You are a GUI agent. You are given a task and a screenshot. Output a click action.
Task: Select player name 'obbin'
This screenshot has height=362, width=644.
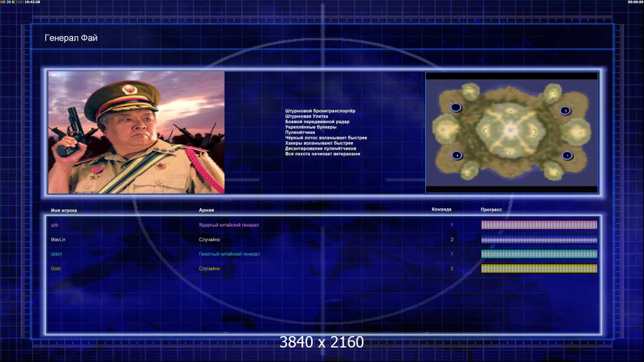tap(56, 254)
